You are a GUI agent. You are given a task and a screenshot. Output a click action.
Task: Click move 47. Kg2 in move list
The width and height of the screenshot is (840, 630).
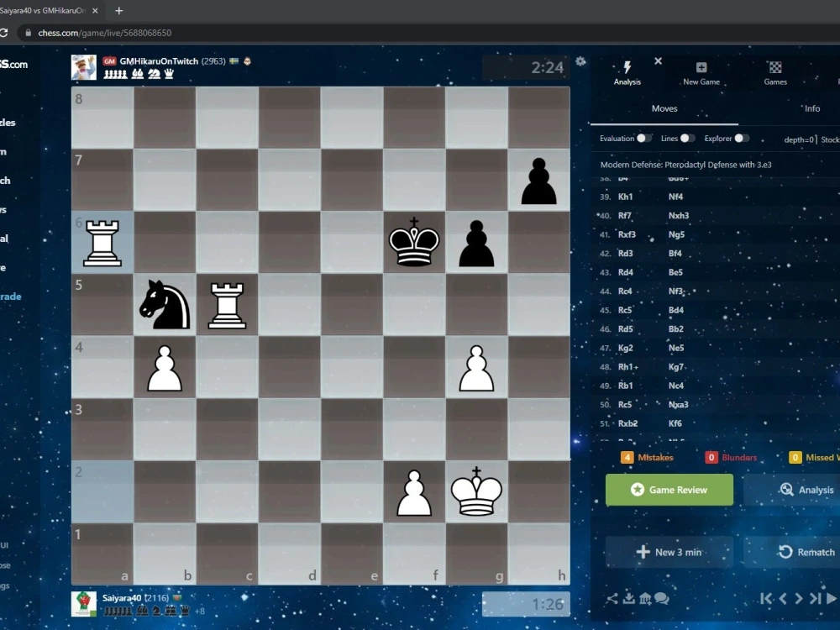click(x=625, y=348)
